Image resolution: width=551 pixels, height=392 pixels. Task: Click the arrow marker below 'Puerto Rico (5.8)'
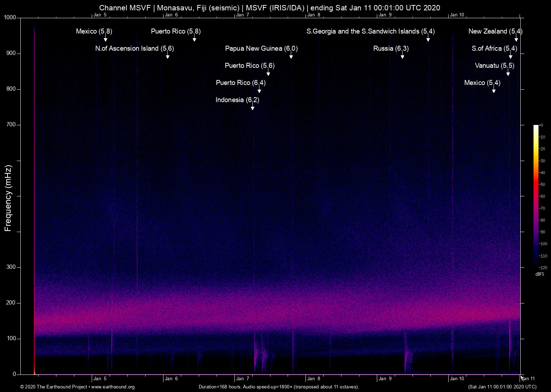[x=194, y=39]
